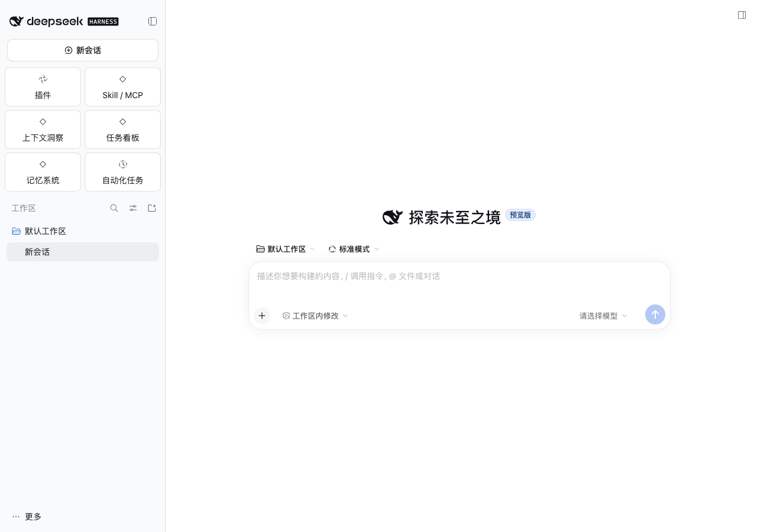Expand the 工作区内修改 permission dropdown
This screenshot has width=757, height=532.
(x=315, y=316)
